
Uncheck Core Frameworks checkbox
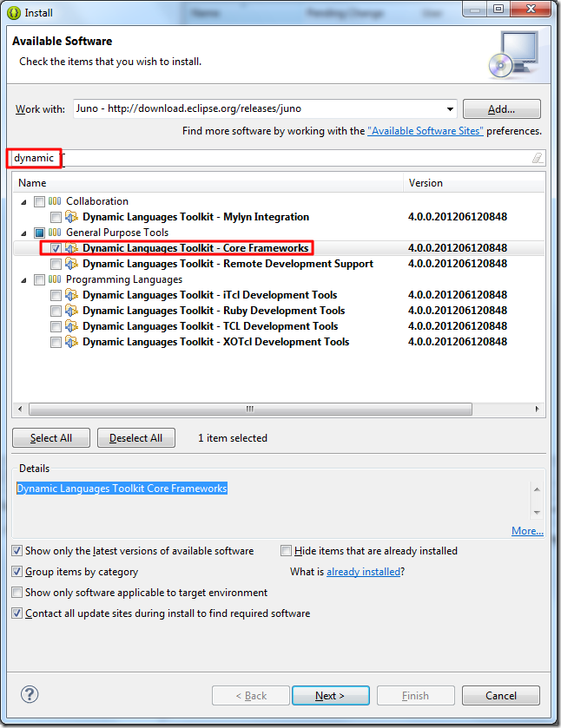tap(56, 248)
